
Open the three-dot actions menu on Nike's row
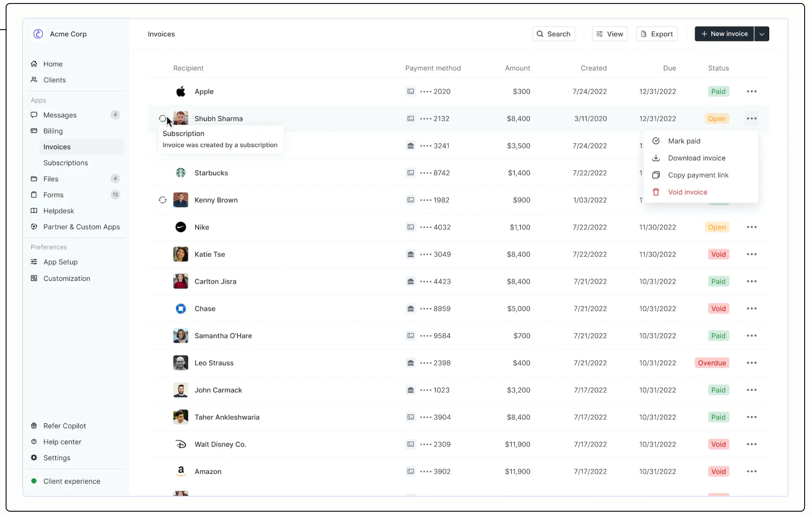point(751,227)
